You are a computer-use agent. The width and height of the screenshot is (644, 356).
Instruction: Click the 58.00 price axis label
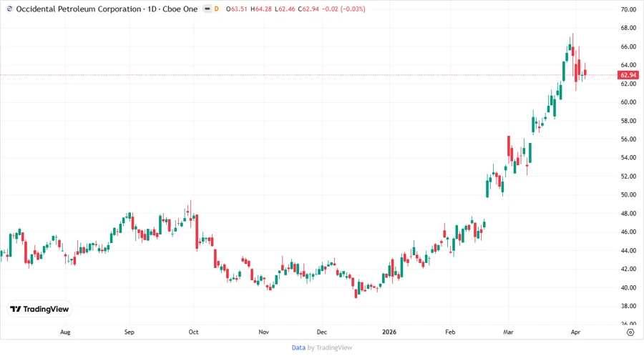(x=628, y=121)
